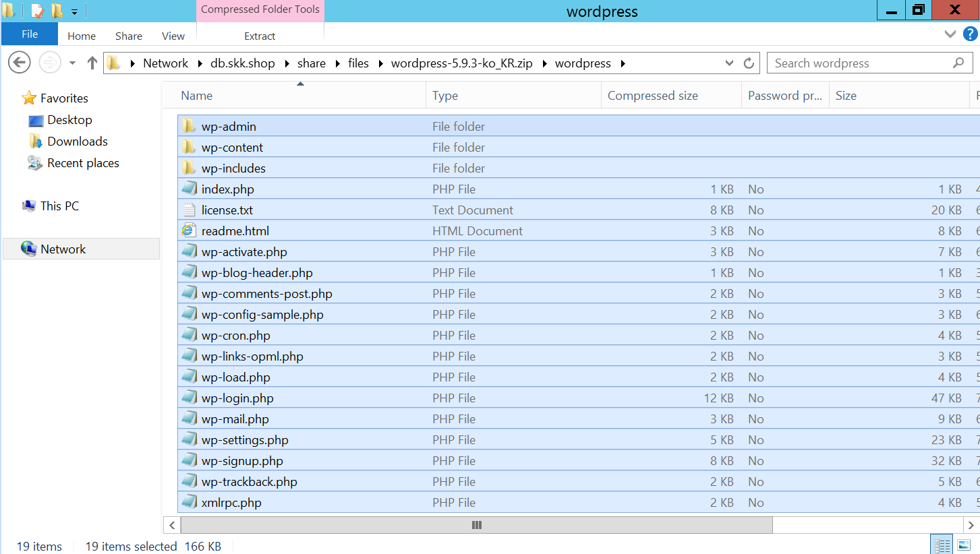Select This PC in navigation pane
Image resolution: width=980 pixels, height=554 pixels.
point(59,206)
